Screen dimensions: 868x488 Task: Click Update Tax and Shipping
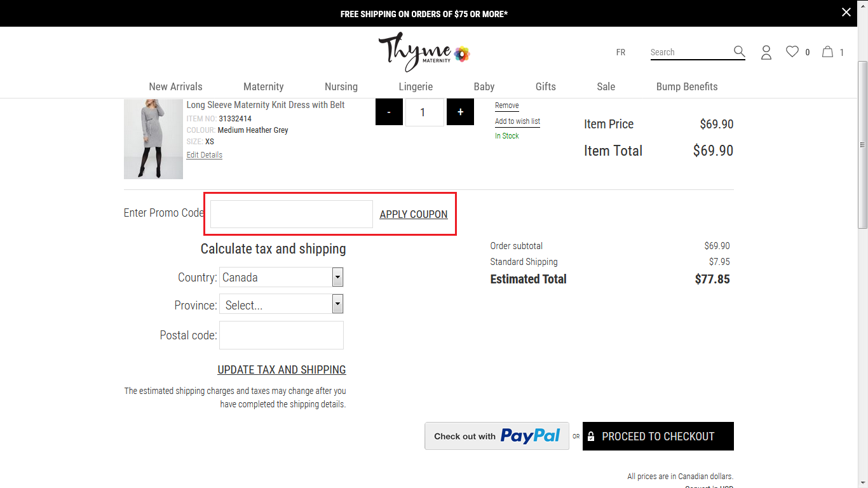[281, 370]
